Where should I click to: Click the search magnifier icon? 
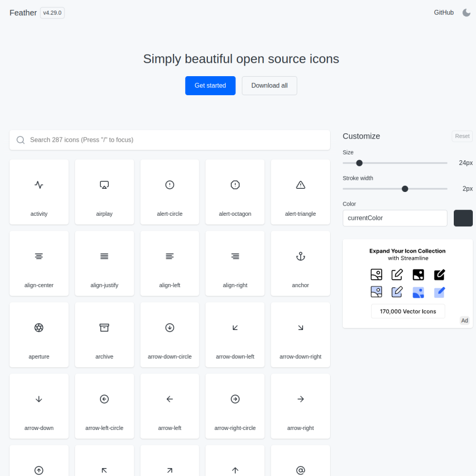pyautogui.click(x=21, y=140)
